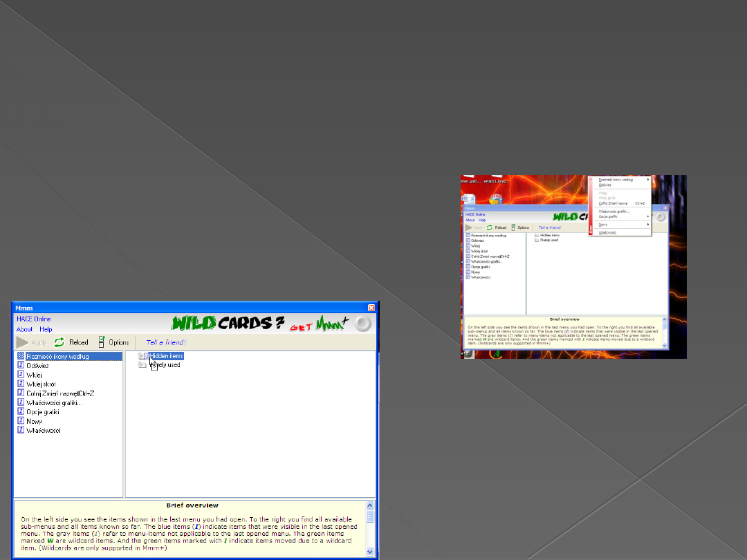This screenshot has width=747, height=560.
Task: Open the setup icon on the fiery desktop
Action: coord(495,198)
